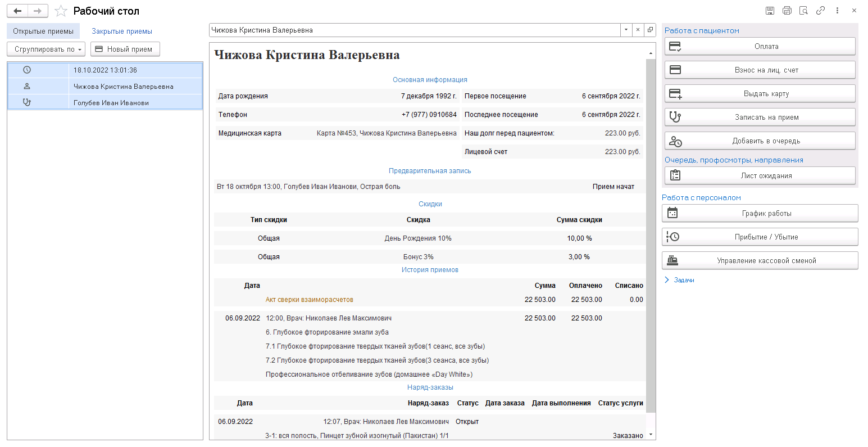
Task: Click the Основная информация heading
Action: [x=430, y=80]
